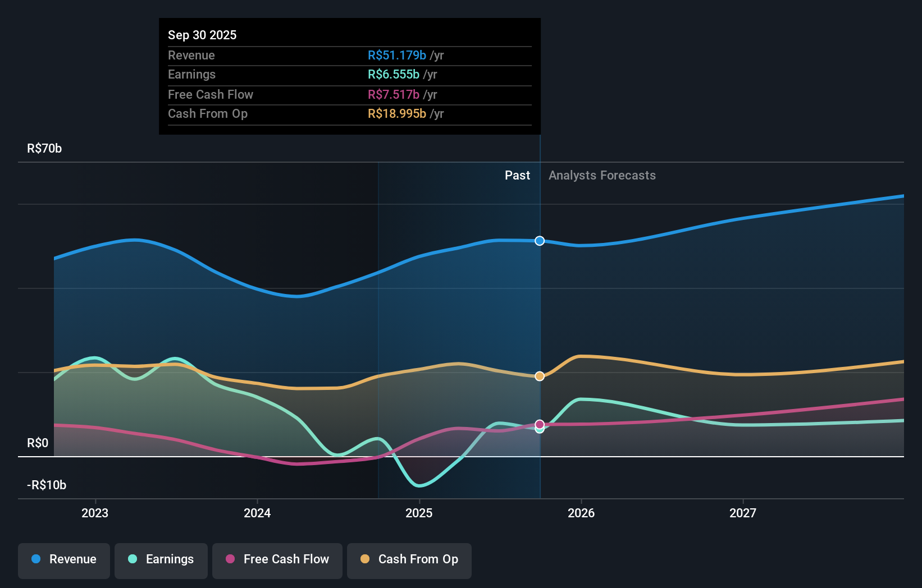Image resolution: width=922 pixels, height=588 pixels.
Task: Click the blue Revenue data point marker
Action: (x=540, y=241)
